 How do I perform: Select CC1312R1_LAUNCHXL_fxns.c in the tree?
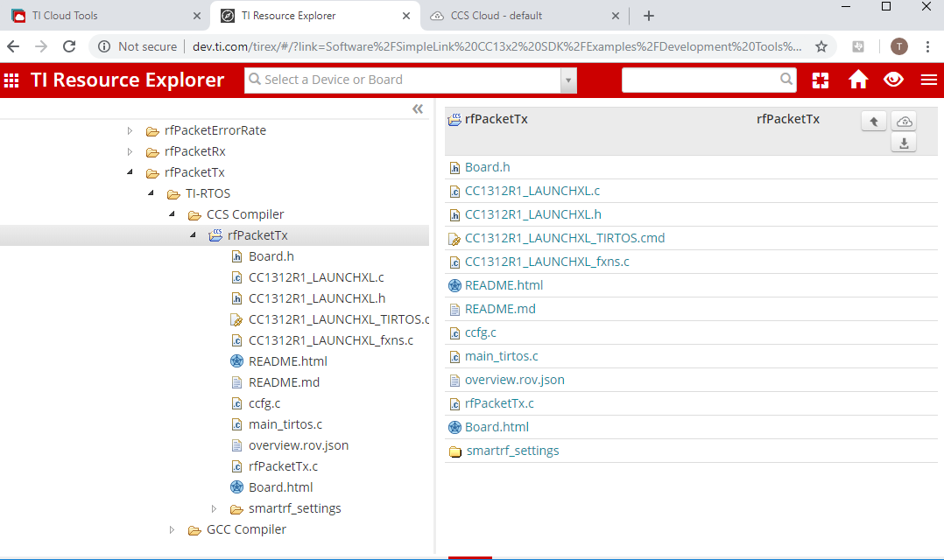[330, 340]
